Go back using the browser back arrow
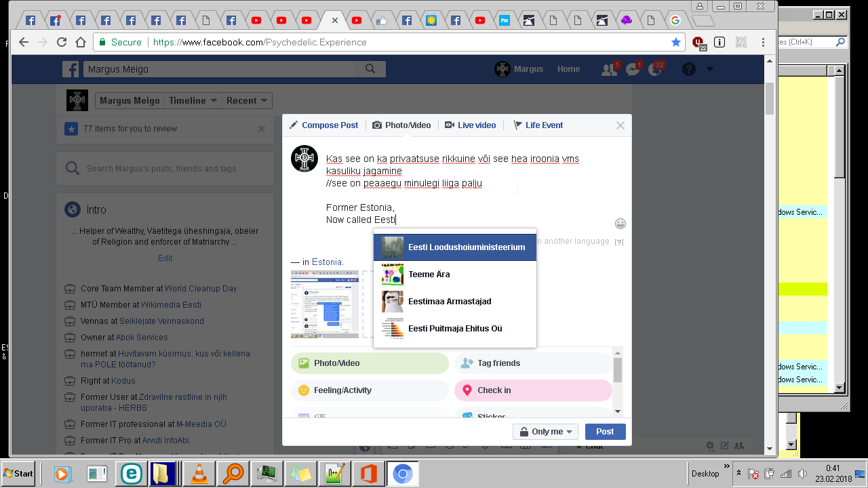The width and height of the screenshot is (868, 488). [24, 42]
